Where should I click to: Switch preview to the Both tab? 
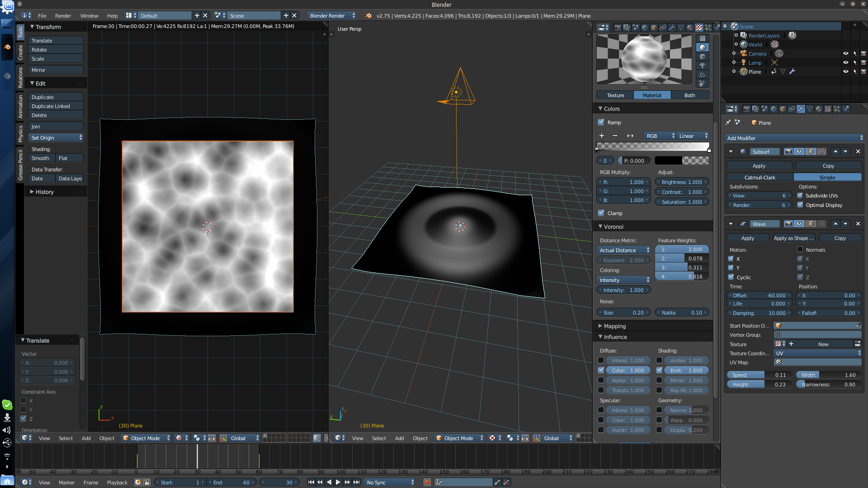[x=689, y=95]
